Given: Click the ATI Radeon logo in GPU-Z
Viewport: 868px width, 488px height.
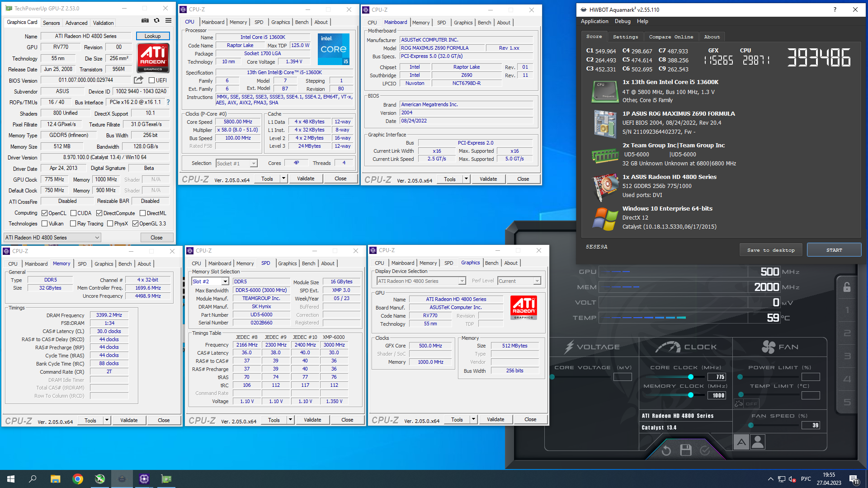Looking at the screenshot, I should tap(153, 58).
